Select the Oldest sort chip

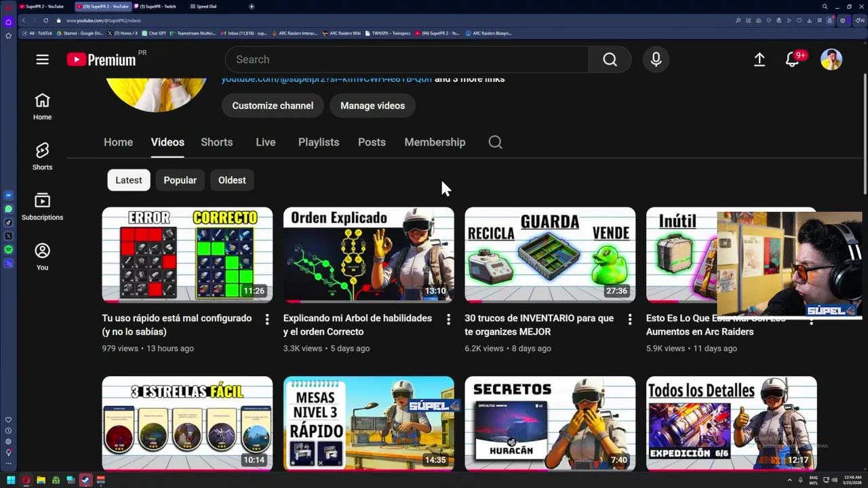pos(232,180)
